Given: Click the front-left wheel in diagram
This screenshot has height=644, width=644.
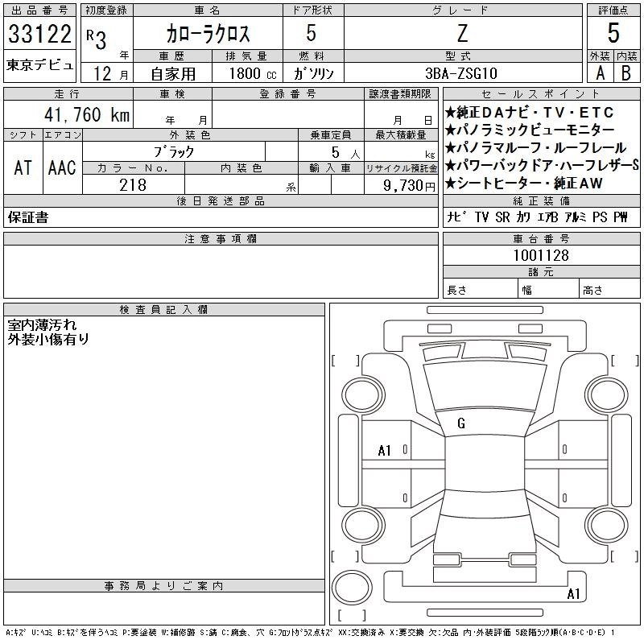Looking at the screenshot, I should [364, 395].
